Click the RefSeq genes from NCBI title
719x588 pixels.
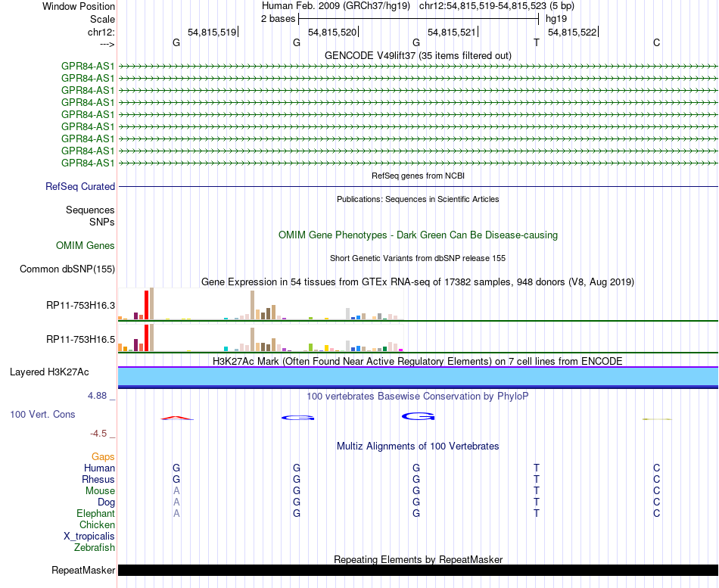(x=418, y=176)
